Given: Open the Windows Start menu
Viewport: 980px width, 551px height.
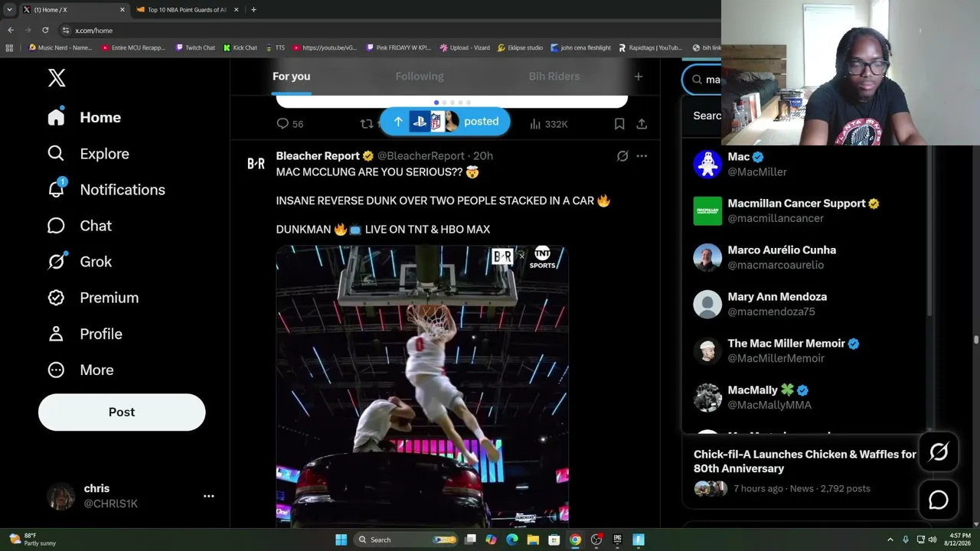Looking at the screenshot, I should (x=341, y=540).
